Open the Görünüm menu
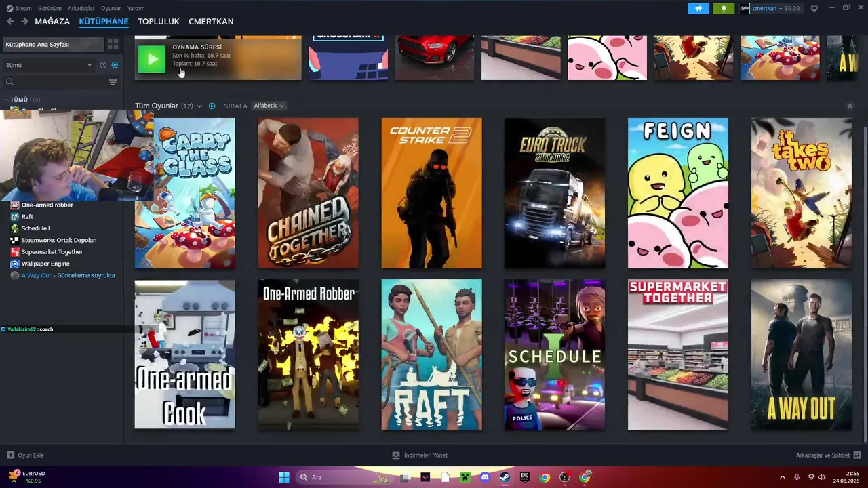868x488 pixels. 50,8
